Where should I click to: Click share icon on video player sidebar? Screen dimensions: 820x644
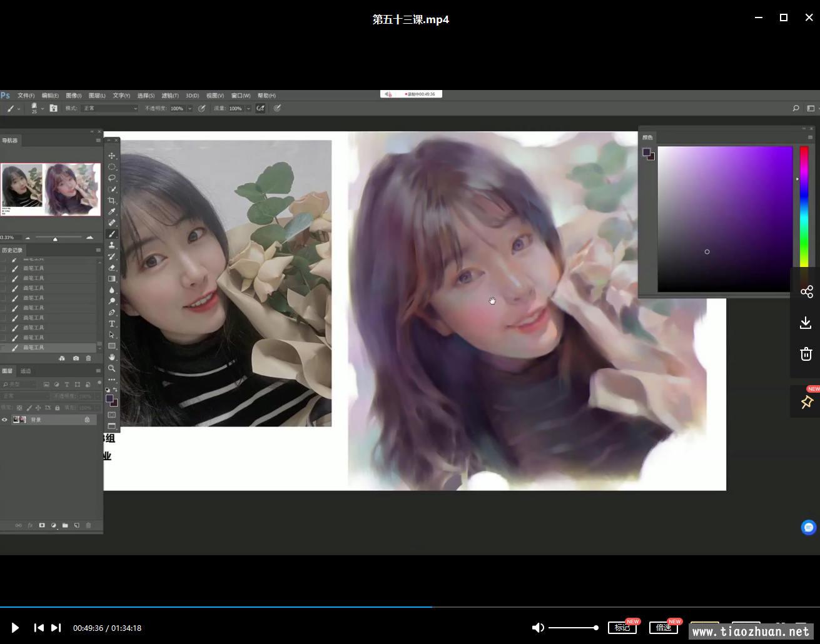(806, 292)
